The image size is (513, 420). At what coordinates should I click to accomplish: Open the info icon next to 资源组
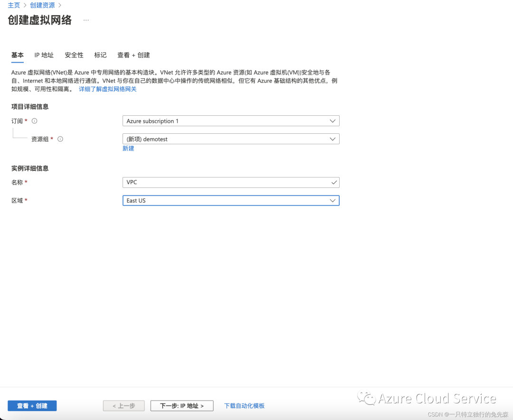[x=60, y=139]
